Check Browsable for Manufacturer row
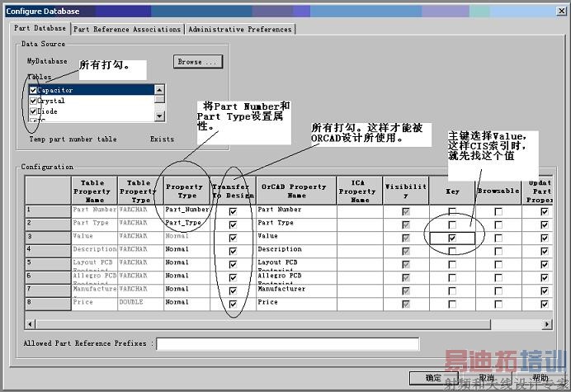 [x=498, y=290]
